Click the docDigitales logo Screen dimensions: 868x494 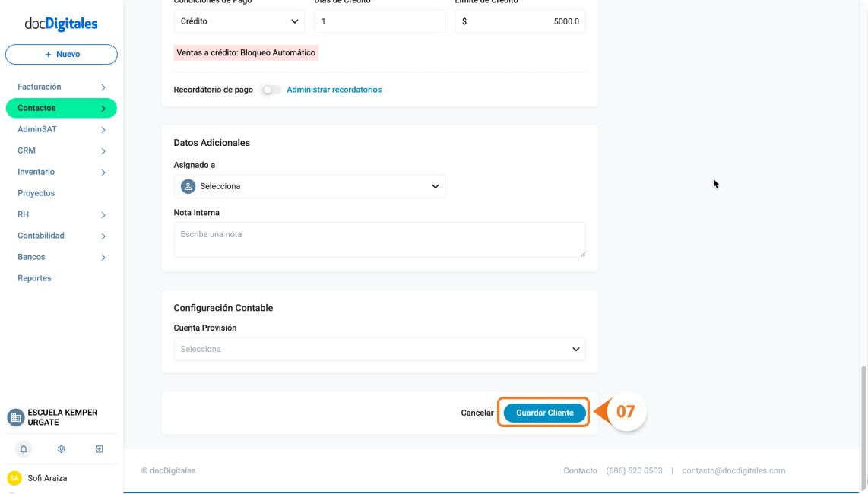pyautogui.click(x=61, y=24)
